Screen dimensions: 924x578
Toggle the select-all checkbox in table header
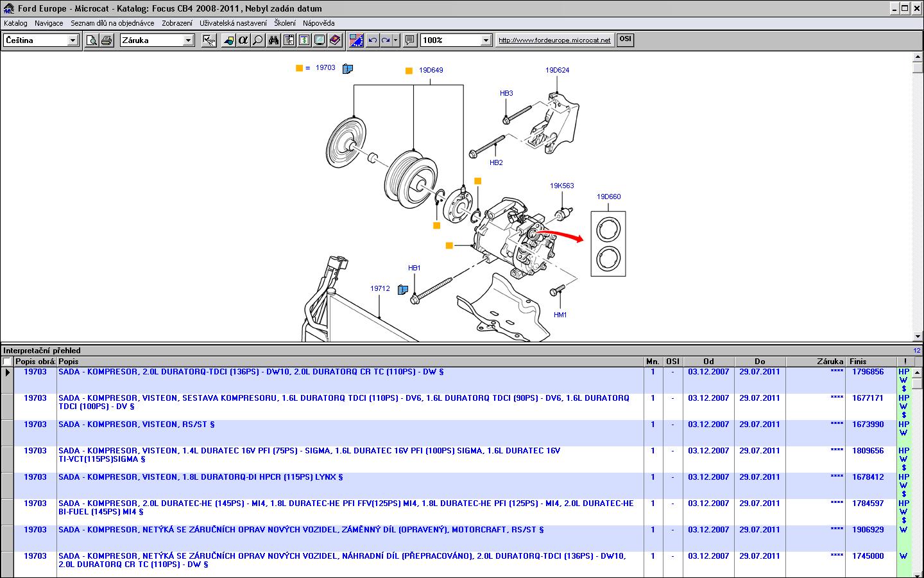coord(7,362)
